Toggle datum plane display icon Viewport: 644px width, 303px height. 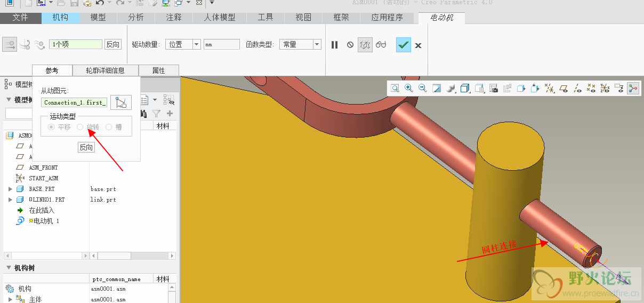tap(563, 89)
